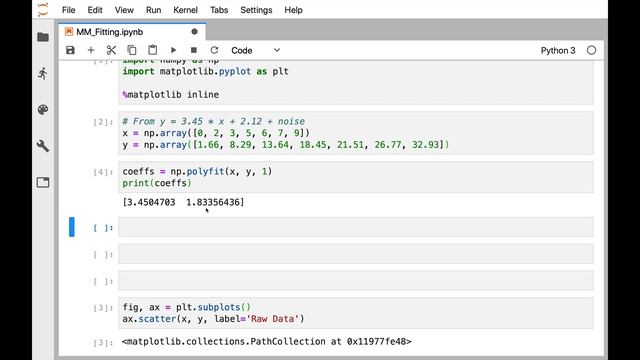Click the Python 3 kernel name
Image resolution: width=640 pixels, height=360 pixels.
(x=558, y=51)
